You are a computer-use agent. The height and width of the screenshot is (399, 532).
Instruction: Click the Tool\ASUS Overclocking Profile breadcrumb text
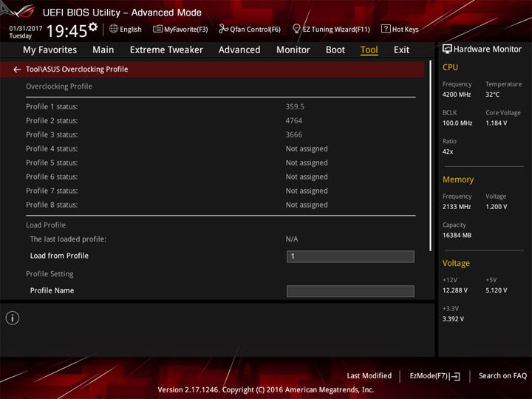pos(77,69)
